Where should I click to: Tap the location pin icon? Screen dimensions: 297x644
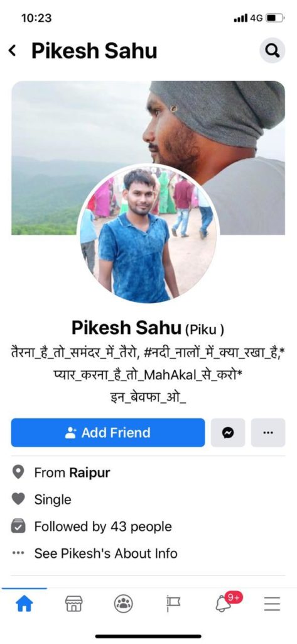click(18, 473)
